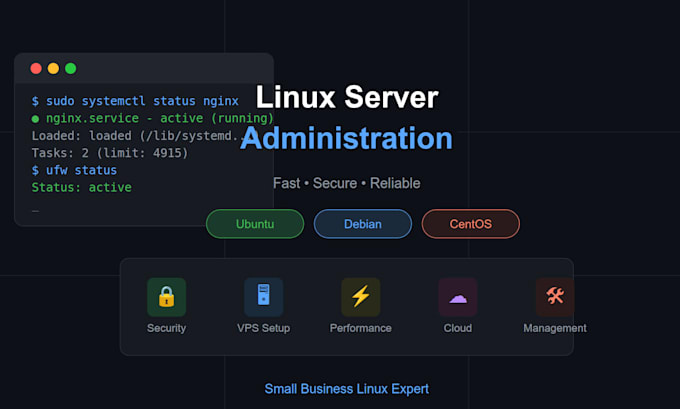Click the '$ ufw status' command line

[74, 170]
